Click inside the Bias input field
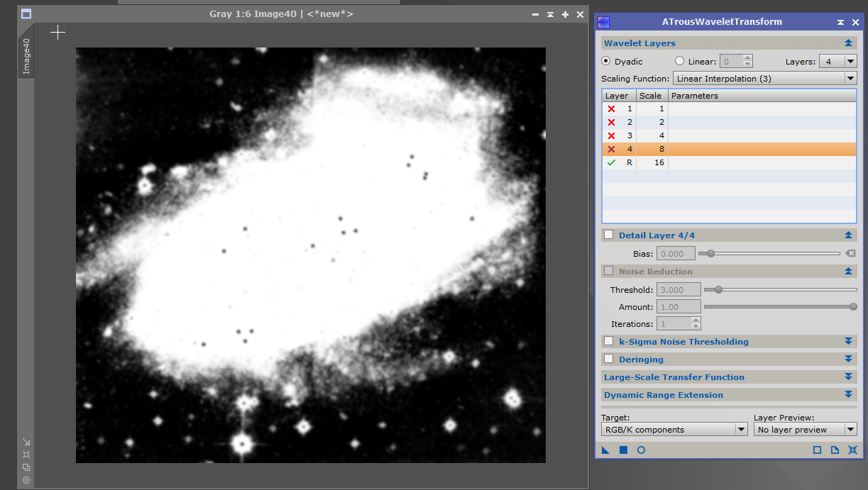The height and width of the screenshot is (490, 868). point(675,253)
